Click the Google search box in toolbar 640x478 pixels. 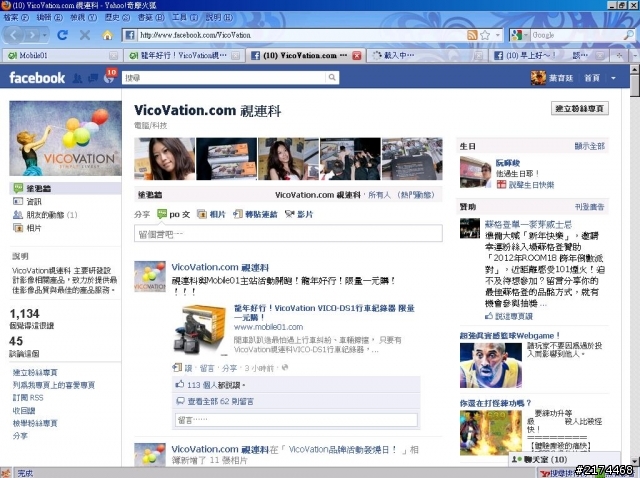[576, 35]
